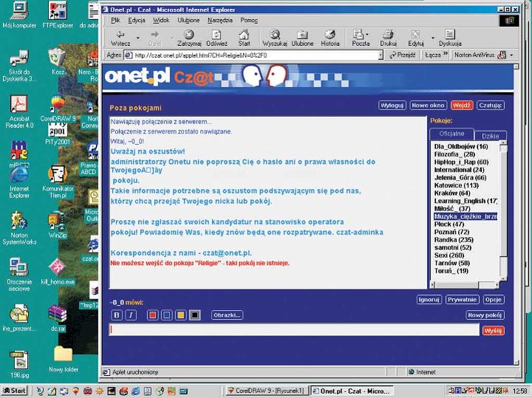
Task: Stop loading with the Zatrzymaj button
Action: coord(189,38)
